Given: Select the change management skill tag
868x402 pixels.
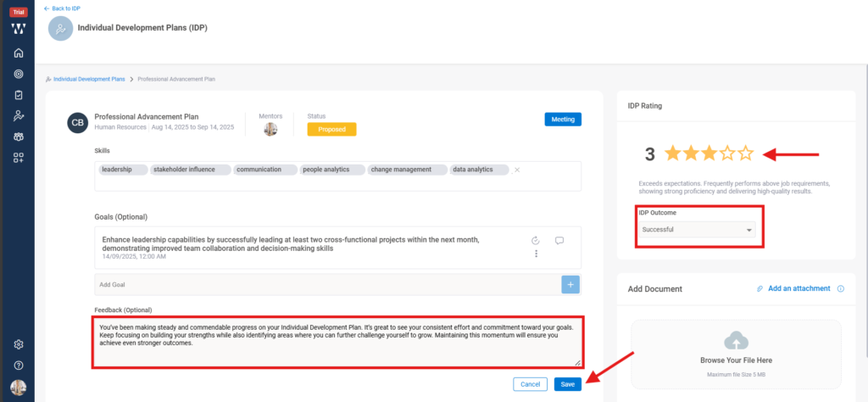Looking at the screenshot, I should pyautogui.click(x=407, y=170).
